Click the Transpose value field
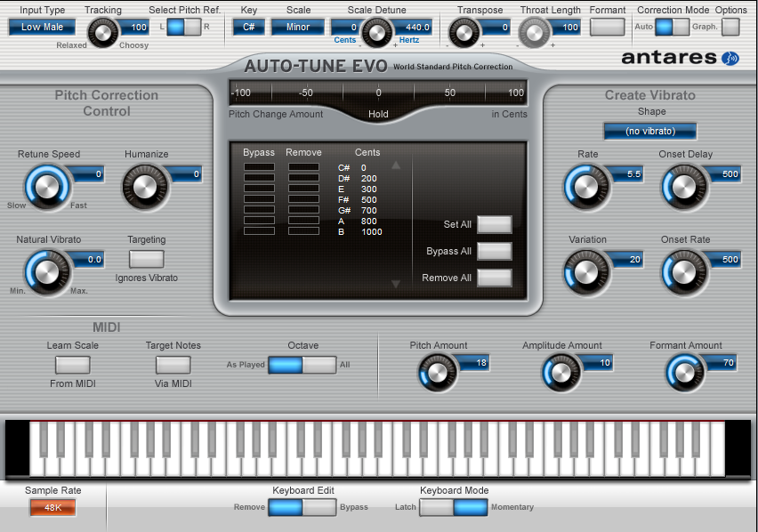Image resolution: width=758 pixels, height=532 pixels. click(x=495, y=28)
